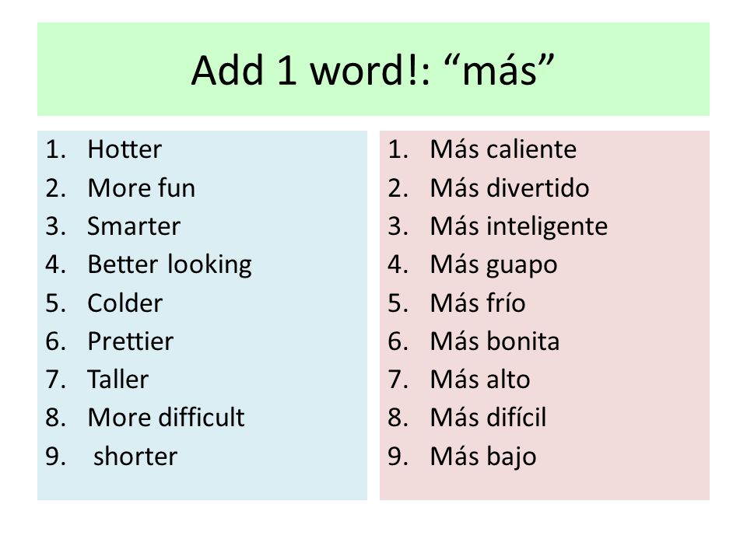Select the "Más difícil" entry
The height and width of the screenshot is (560, 747).
point(489,418)
